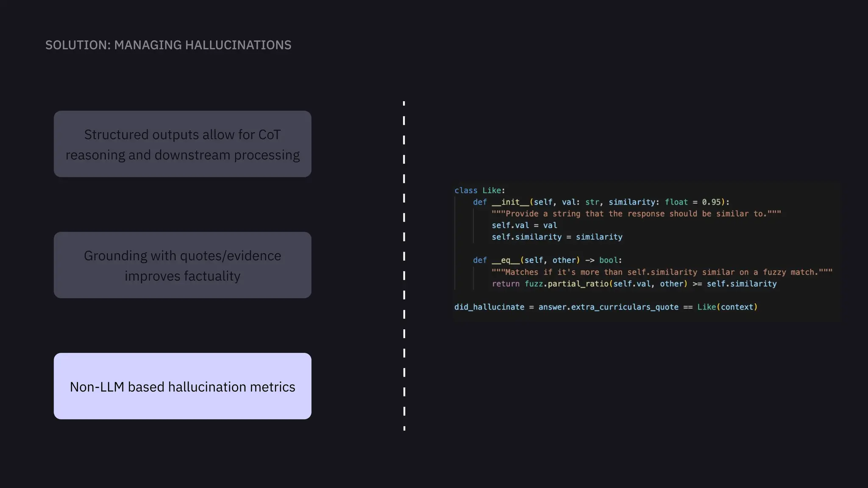Click the '__init__' method definition

(510, 202)
